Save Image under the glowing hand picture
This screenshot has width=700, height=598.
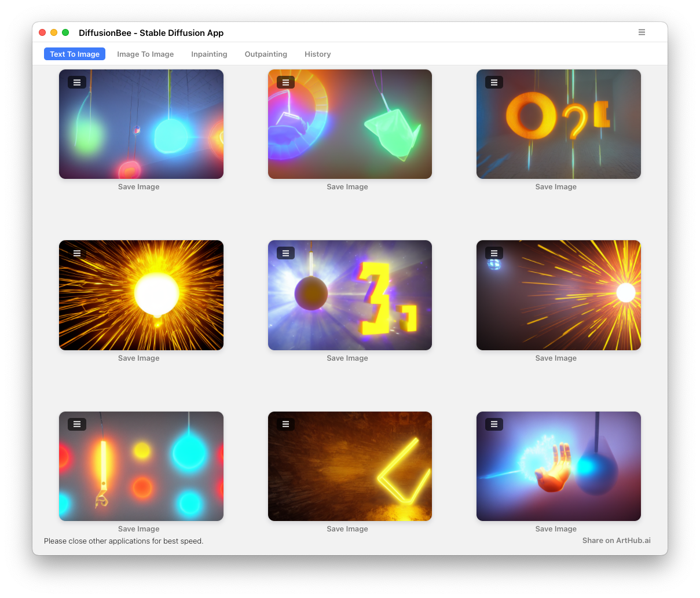tap(556, 529)
